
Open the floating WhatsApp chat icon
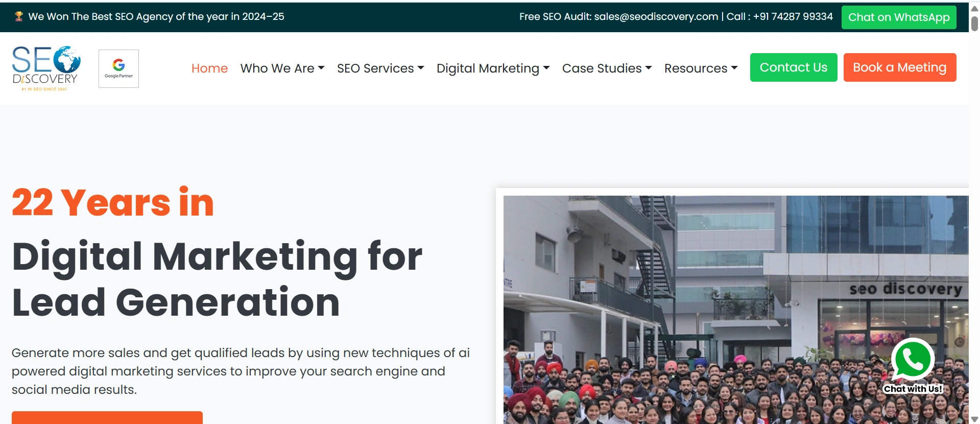click(913, 360)
